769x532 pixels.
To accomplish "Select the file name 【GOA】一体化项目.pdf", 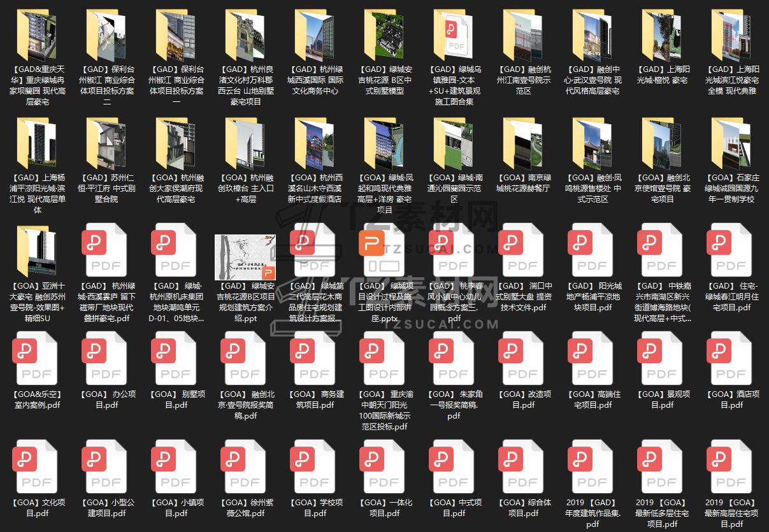I will click(x=385, y=508).
